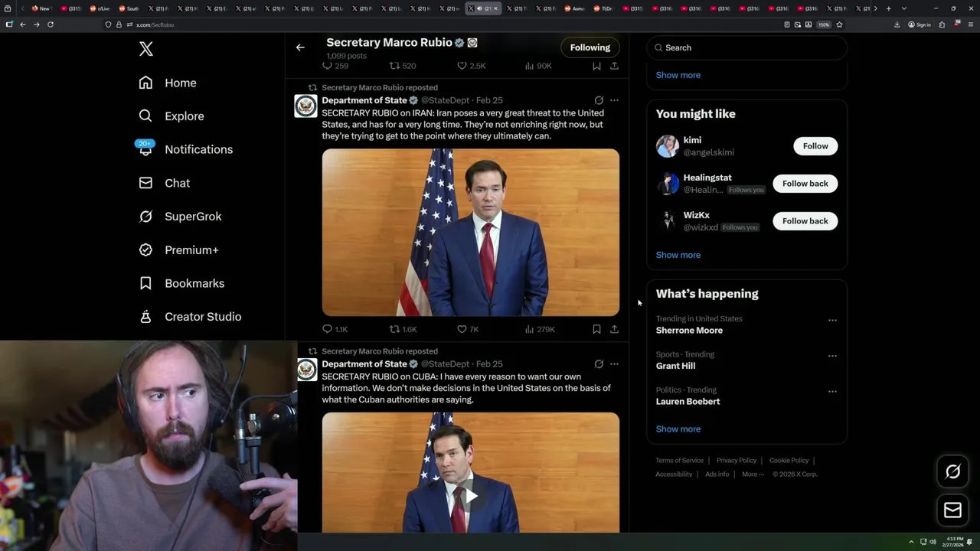Open more options for Sherrone Moore trend
This screenshot has width=980, height=551.
(832, 320)
